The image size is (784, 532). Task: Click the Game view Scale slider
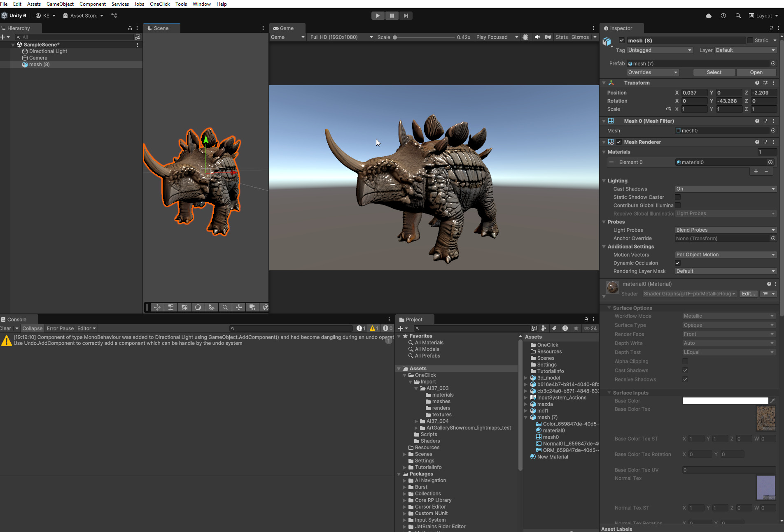(x=425, y=37)
